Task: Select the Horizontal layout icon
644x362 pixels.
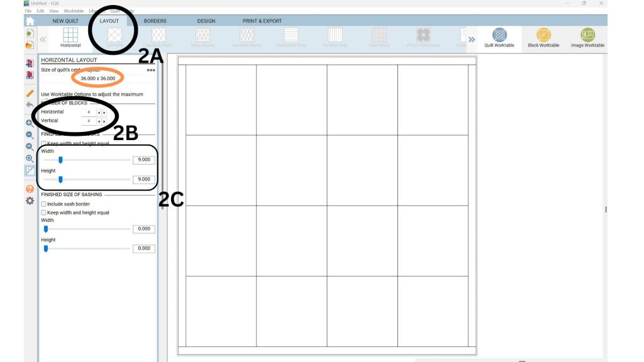Action: (70, 37)
